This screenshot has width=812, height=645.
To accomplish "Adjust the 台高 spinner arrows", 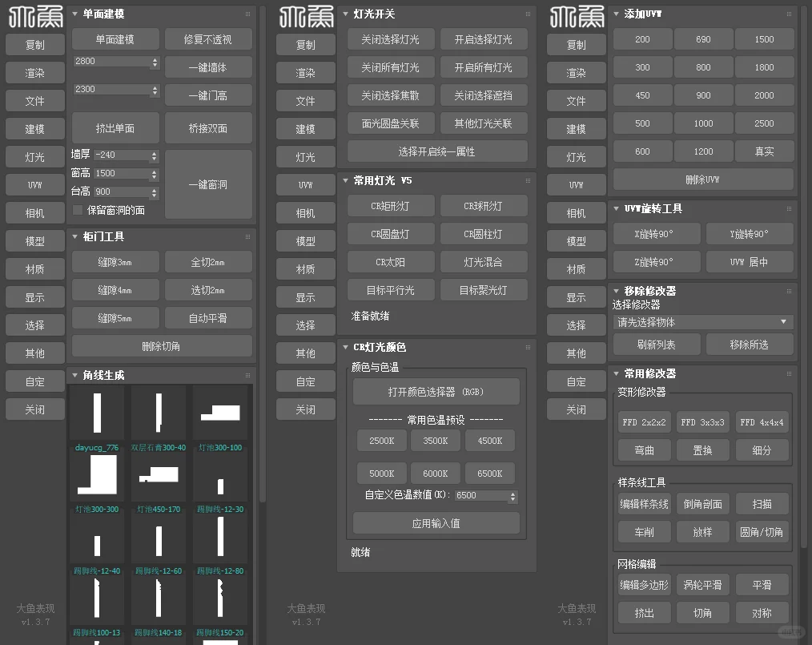I will tap(155, 193).
